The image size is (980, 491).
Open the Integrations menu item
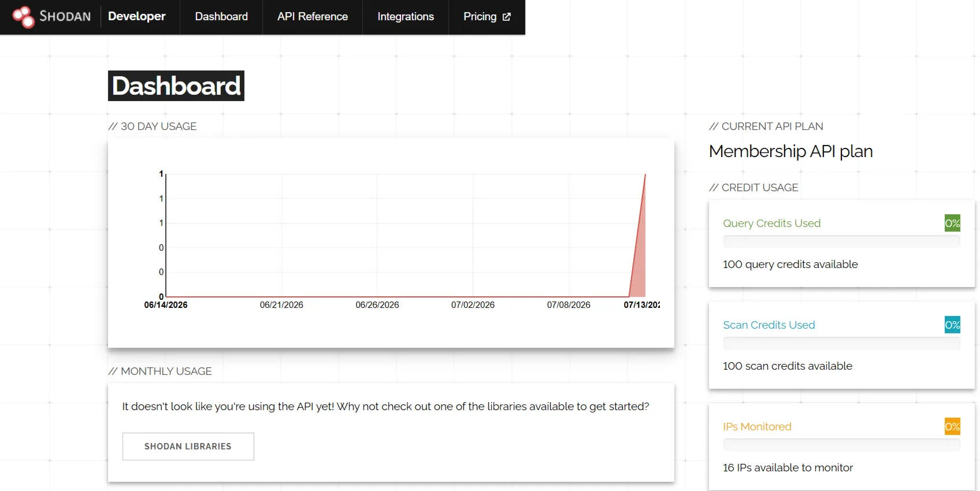click(x=406, y=17)
